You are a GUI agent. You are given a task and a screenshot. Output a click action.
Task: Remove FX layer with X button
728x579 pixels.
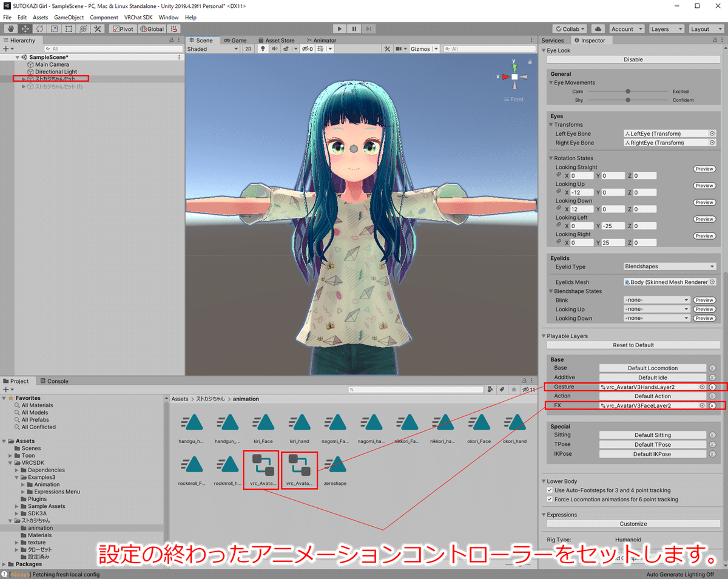coord(712,405)
